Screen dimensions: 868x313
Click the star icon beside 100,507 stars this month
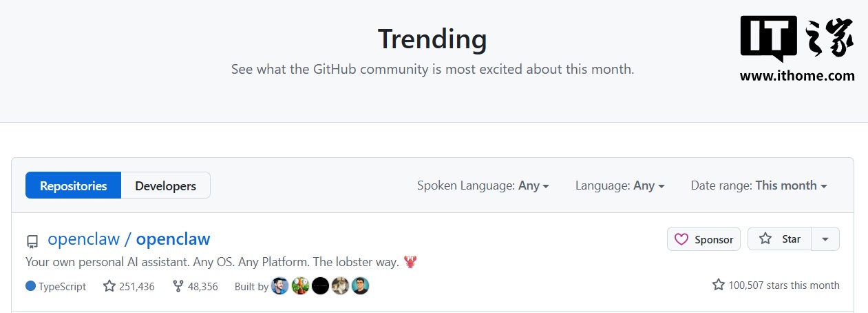point(719,285)
